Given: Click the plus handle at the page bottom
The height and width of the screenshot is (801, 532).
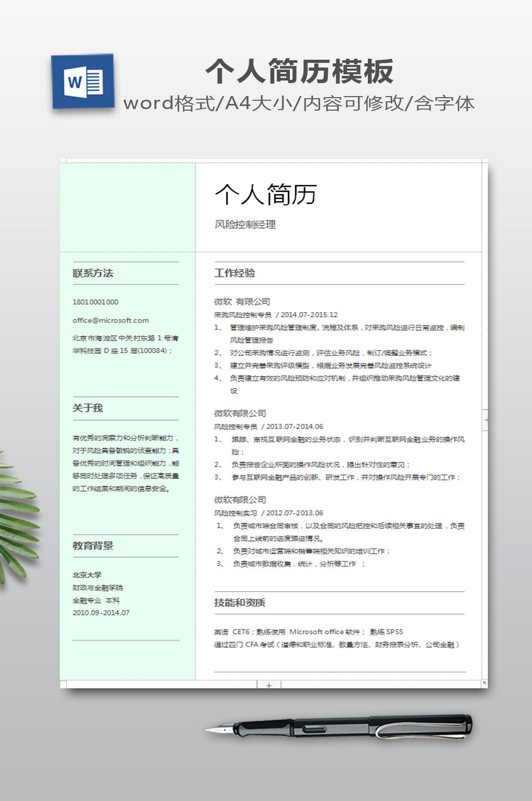Looking at the screenshot, I should click(x=269, y=685).
